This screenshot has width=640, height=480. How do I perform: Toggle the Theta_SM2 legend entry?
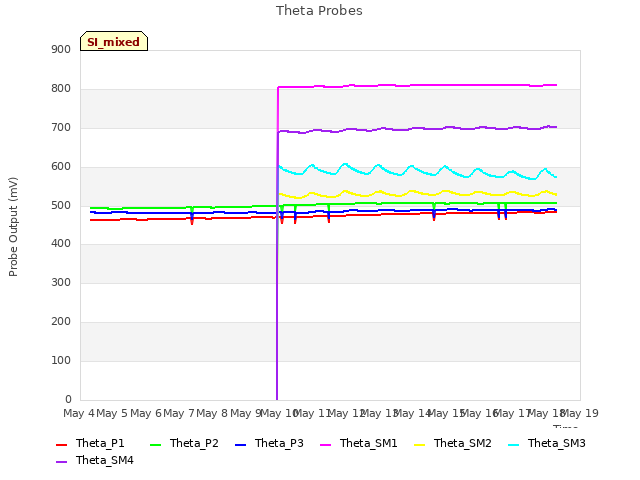click(x=453, y=443)
